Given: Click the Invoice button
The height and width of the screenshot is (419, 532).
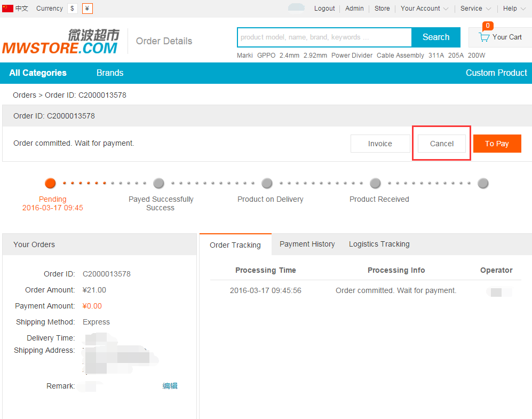Looking at the screenshot, I should tap(380, 144).
